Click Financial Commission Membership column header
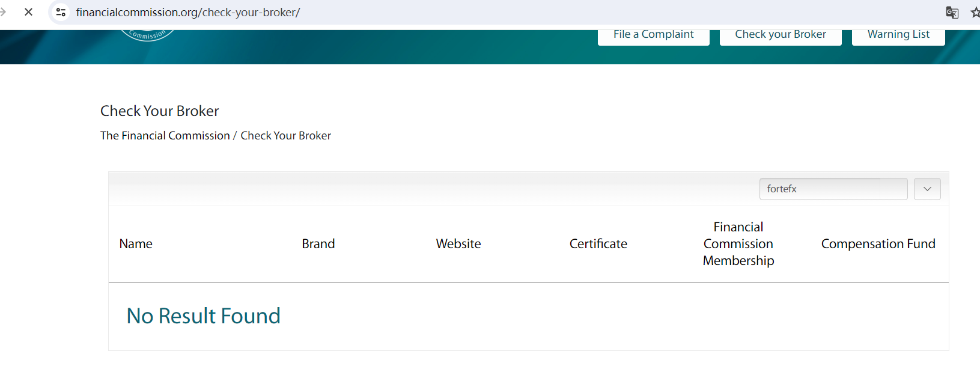This screenshot has width=980, height=378. click(x=738, y=244)
